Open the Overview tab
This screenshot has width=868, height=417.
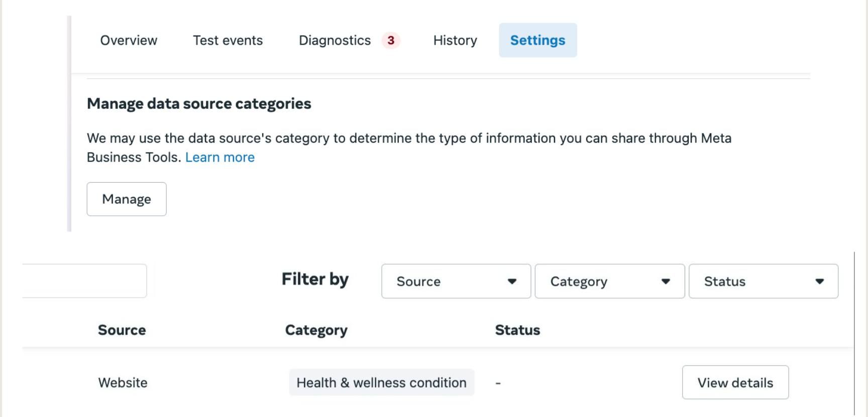pyautogui.click(x=129, y=40)
